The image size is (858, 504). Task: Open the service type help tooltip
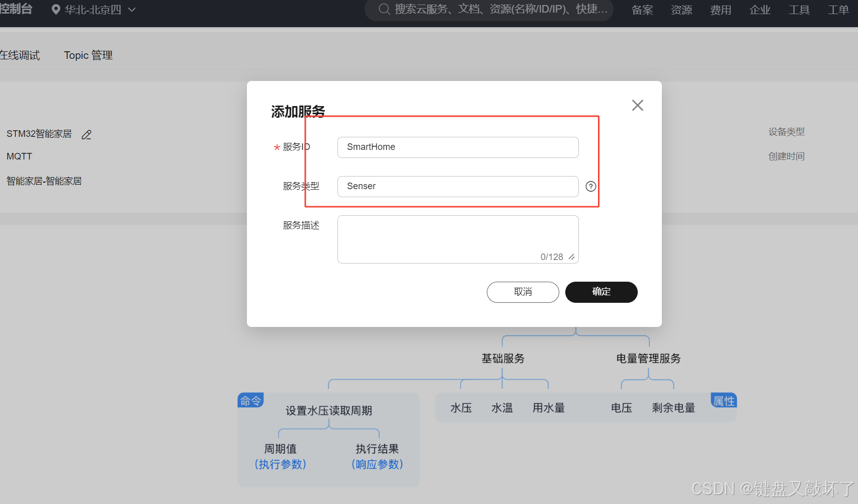coord(590,186)
